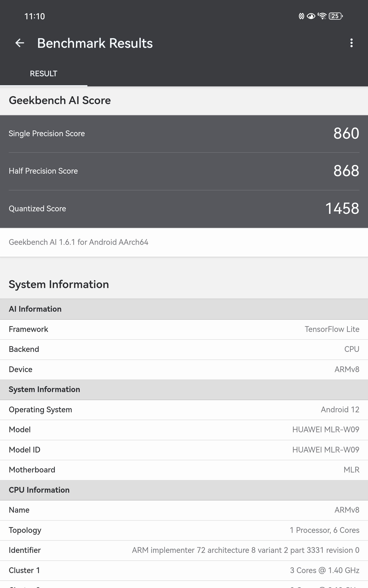The width and height of the screenshot is (368, 588).
Task: Select the Framework row label
Action: tap(29, 329)
